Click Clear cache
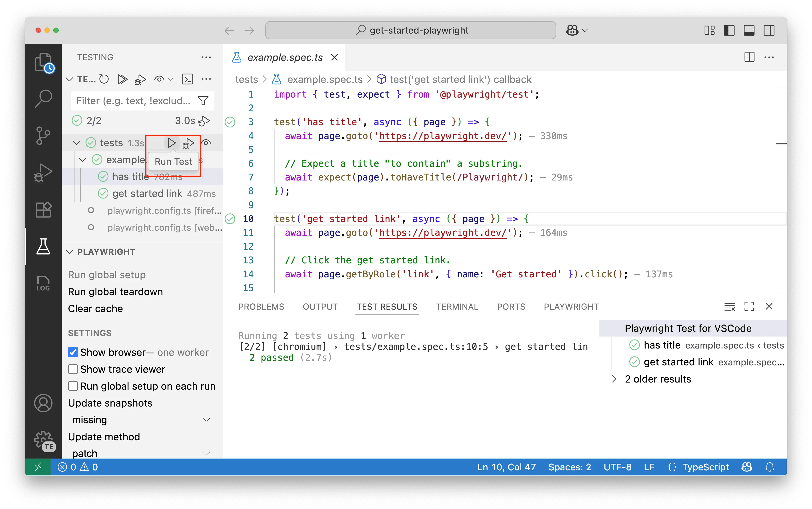 95,308
